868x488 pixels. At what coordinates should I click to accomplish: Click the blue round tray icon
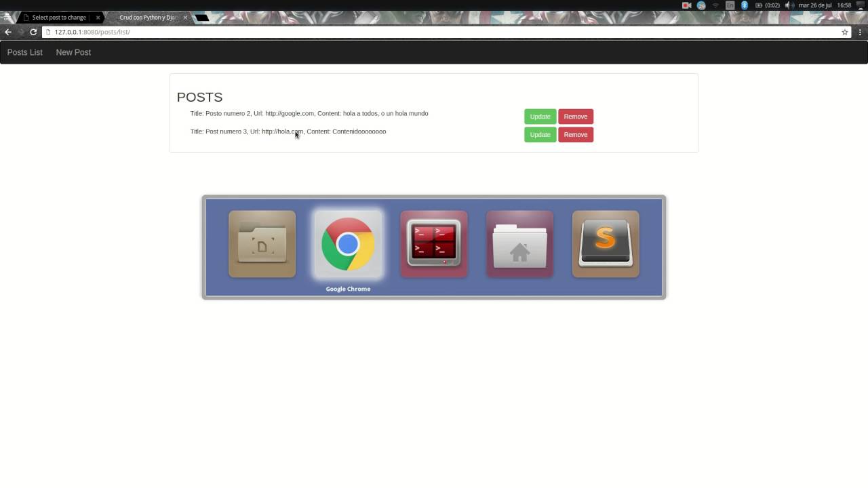(701, 5)
